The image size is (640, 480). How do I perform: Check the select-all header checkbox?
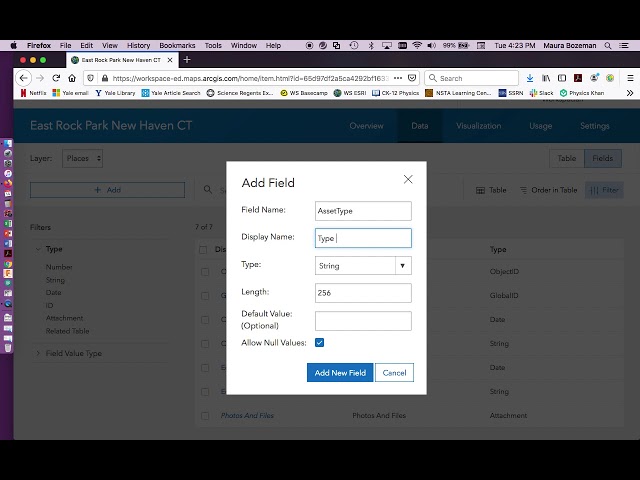click(x=203, y=249)
